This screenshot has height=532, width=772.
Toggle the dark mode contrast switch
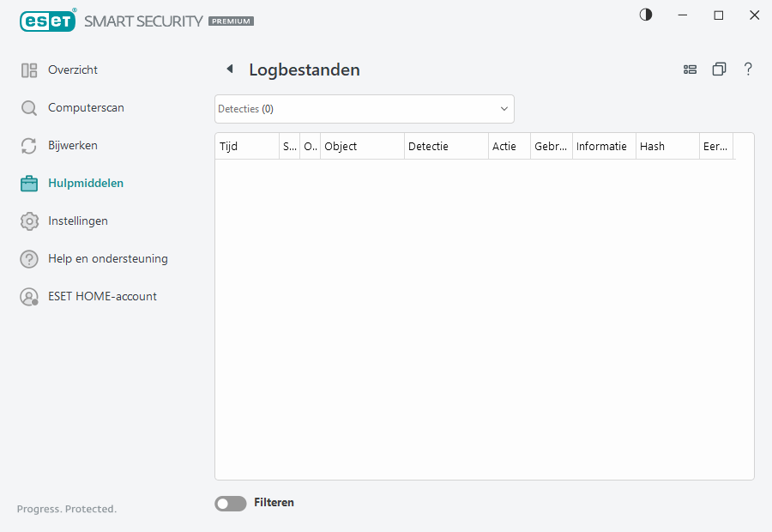pyautogui.click(x=645, y=15)
